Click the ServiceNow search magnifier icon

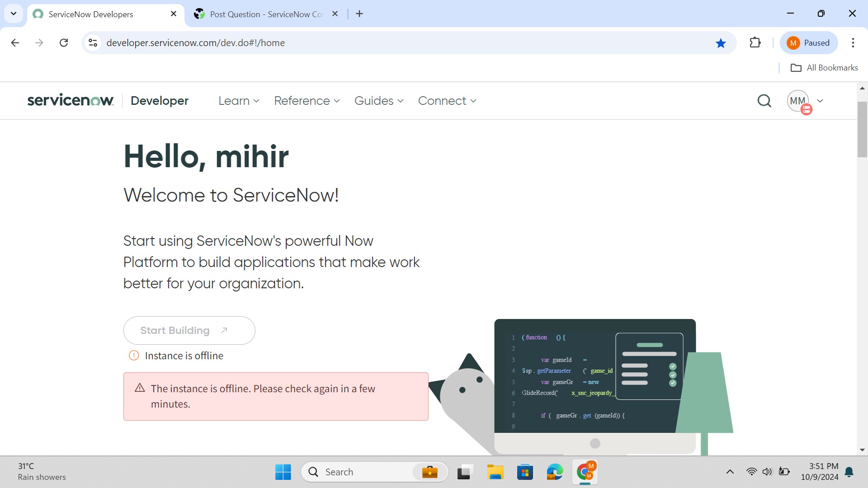pyautogui.click(x=764, y=101)
